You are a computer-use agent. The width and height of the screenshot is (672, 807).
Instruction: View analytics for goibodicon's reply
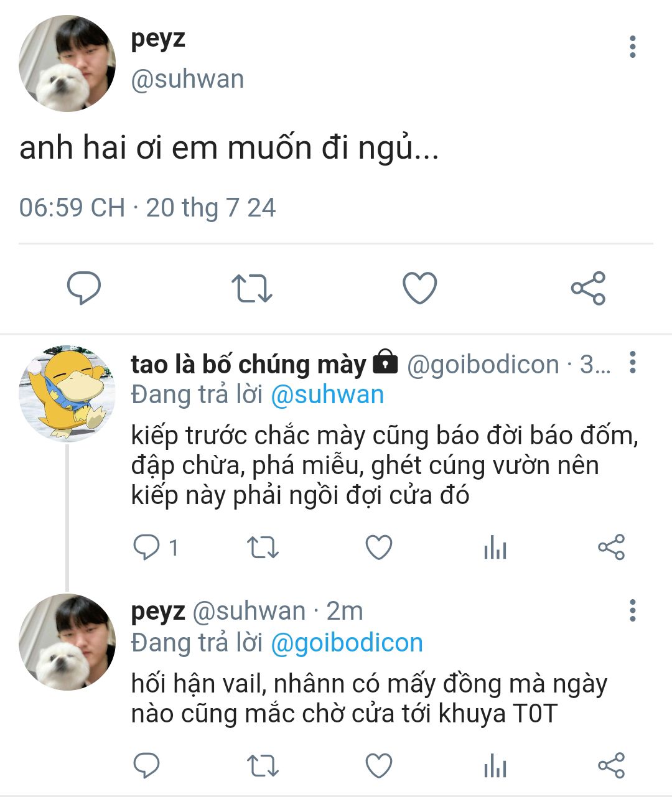[x=495, y=548]
